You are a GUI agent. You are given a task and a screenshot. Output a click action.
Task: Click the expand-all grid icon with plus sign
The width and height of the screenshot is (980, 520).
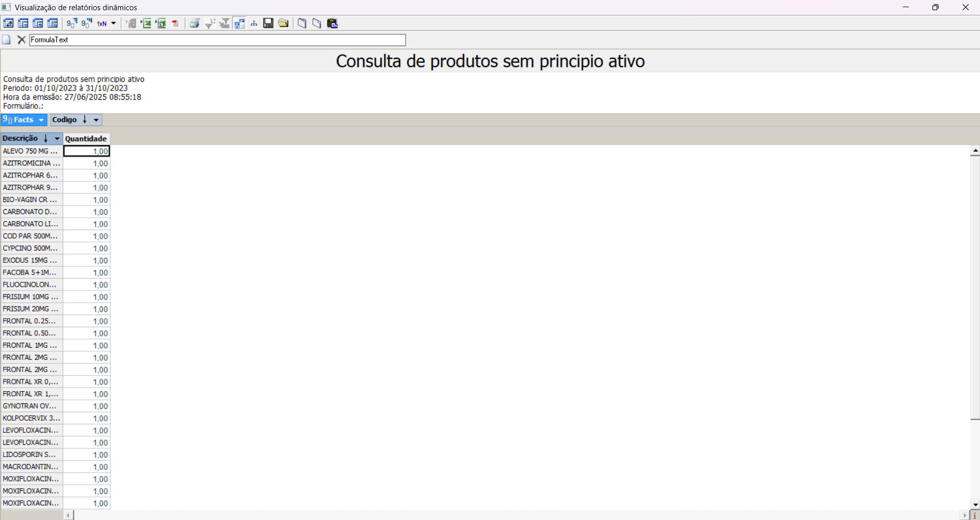click(x=38, y=23)
